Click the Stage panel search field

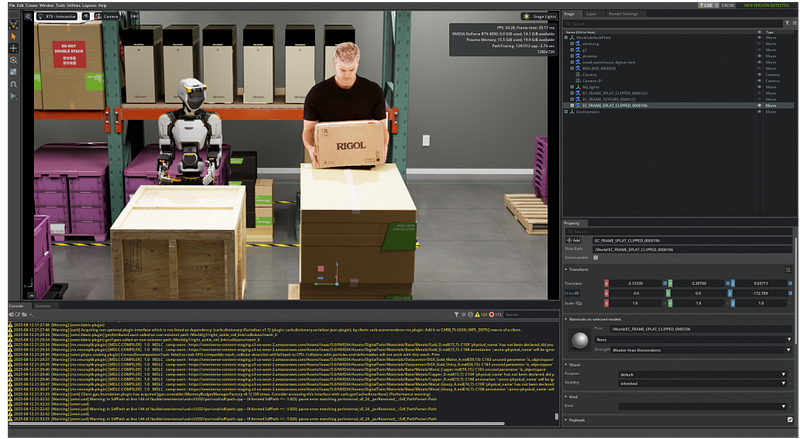[672, 23]
